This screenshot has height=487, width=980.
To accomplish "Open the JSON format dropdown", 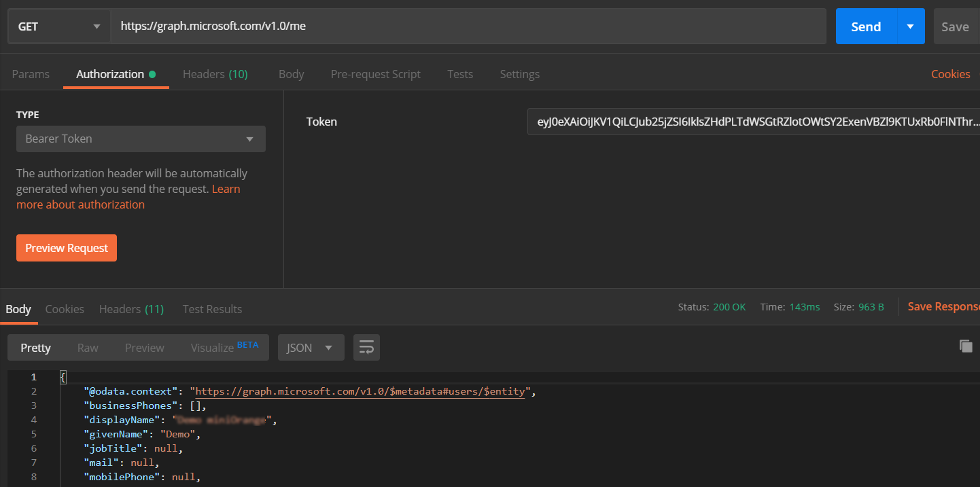I will [x=311, y=348].
